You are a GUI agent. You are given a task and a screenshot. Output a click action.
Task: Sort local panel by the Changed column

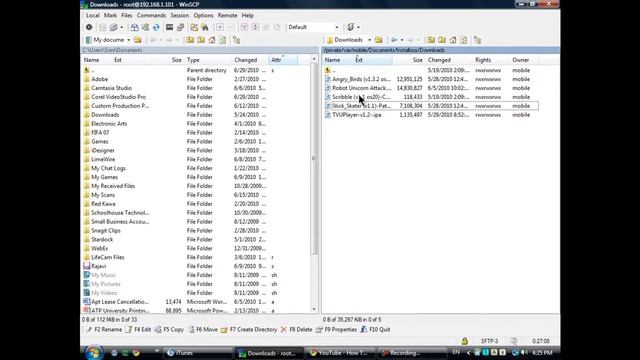[250, 60]
